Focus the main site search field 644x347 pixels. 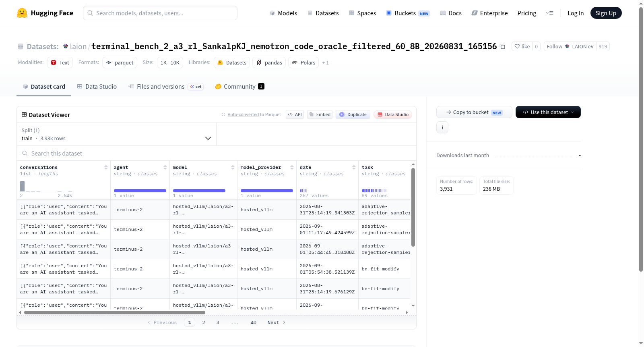tap(160, 13)
